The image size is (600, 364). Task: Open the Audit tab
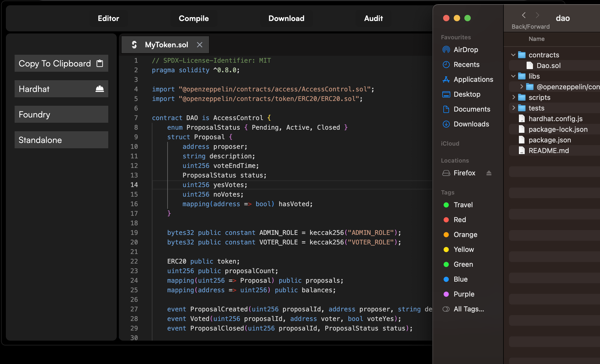point(373,18)
